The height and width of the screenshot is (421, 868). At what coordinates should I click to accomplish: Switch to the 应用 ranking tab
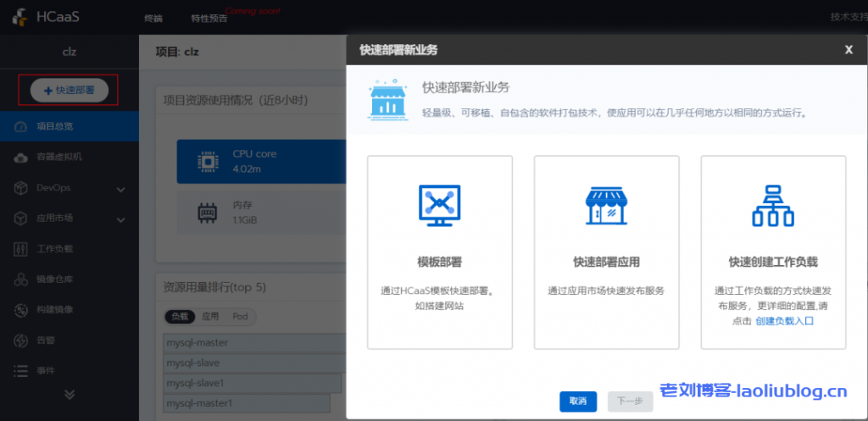[210, 316]
